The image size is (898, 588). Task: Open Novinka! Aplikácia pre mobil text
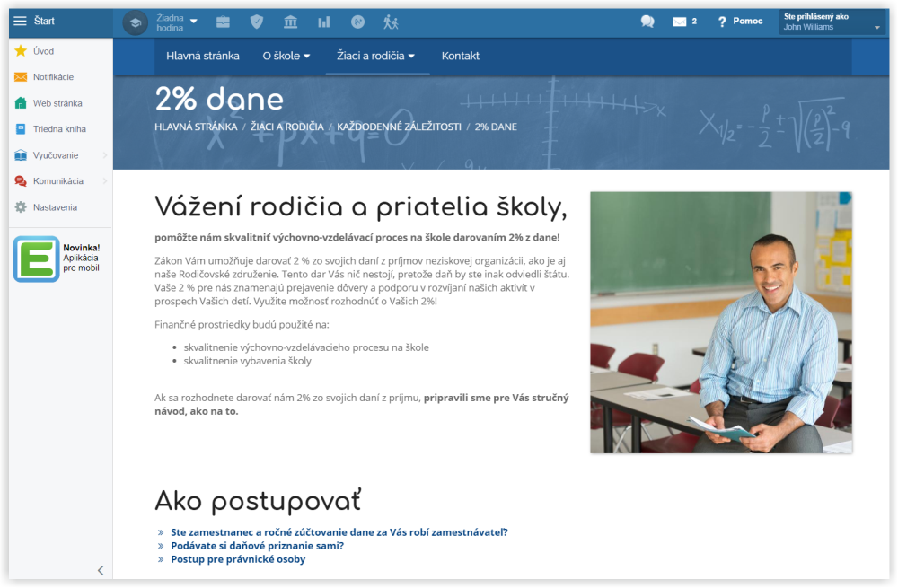coord(82,258)
